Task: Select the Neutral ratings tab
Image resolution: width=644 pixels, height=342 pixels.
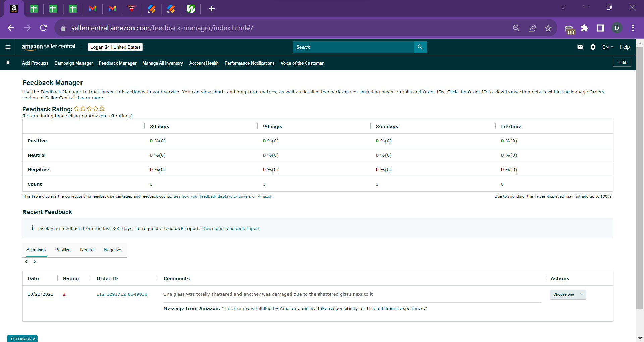Action: coord(87,250)
